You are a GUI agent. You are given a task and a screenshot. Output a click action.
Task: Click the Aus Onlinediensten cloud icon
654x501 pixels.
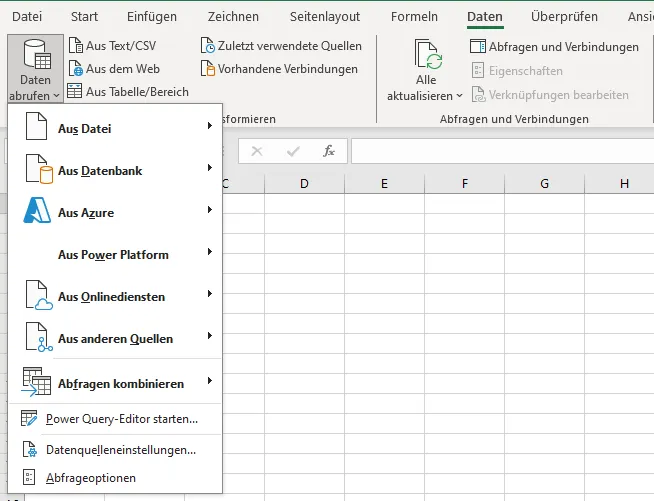click(x=39, y=295)
